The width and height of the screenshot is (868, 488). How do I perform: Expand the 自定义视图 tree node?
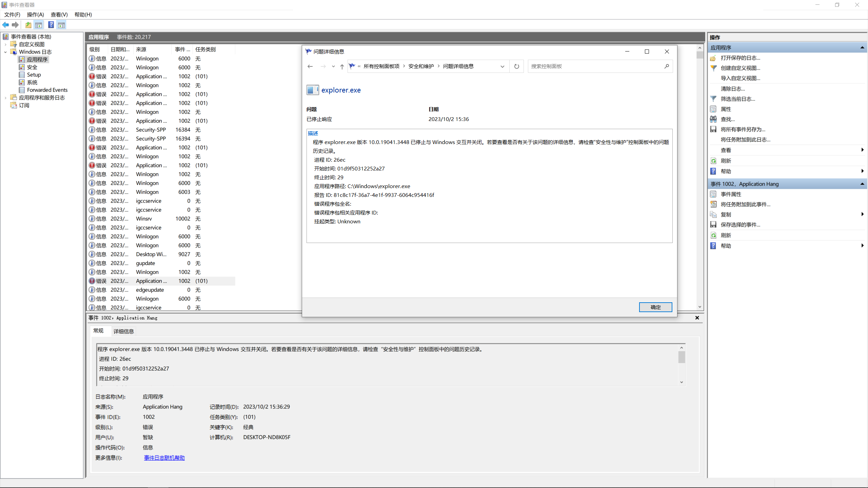pos(5,44)
